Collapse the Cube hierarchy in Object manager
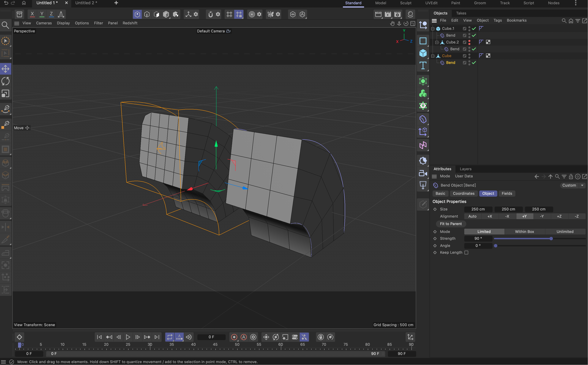Image resolution: width=588 pixels, height=365 pixels. (432, 56)
